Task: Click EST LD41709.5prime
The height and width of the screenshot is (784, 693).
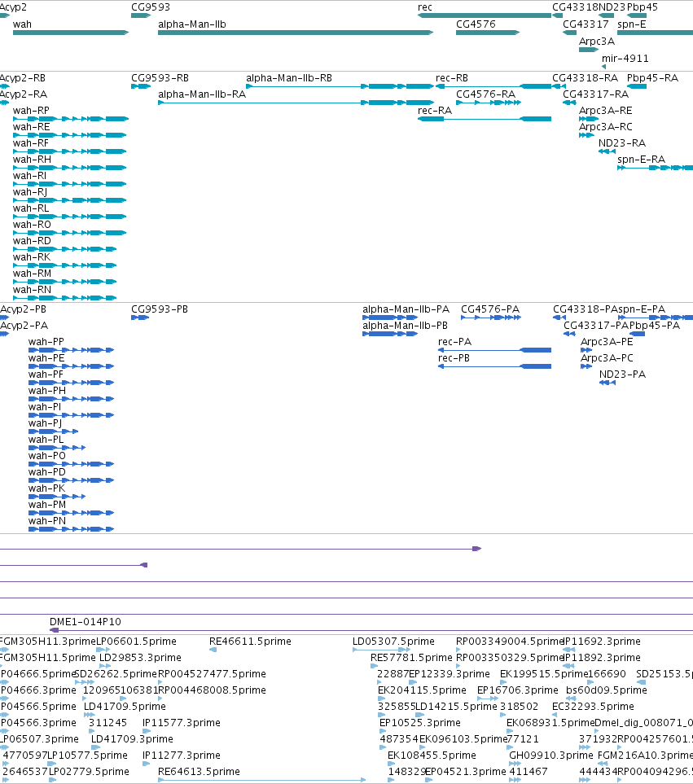Action: point(89,715)
